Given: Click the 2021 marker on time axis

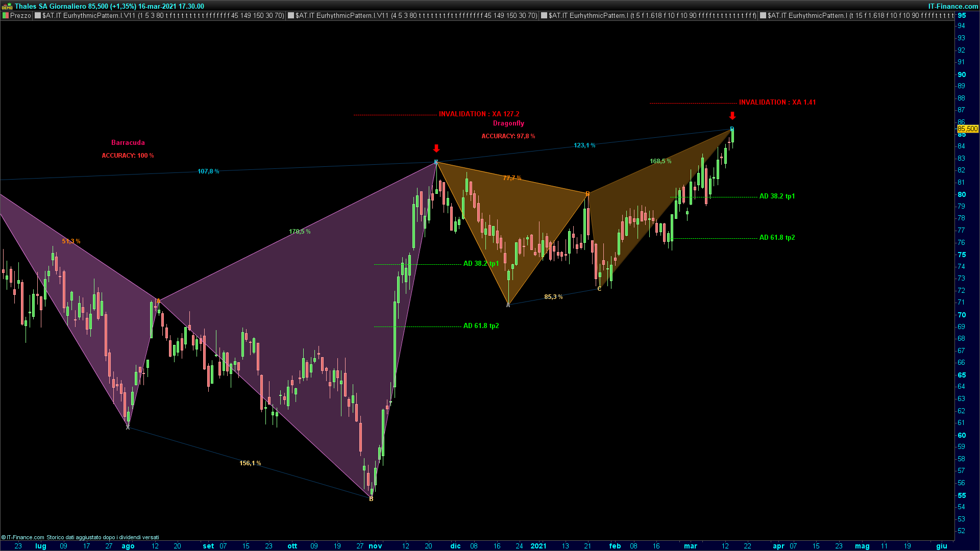Looking at the screenshot, I should coord(538,546).
